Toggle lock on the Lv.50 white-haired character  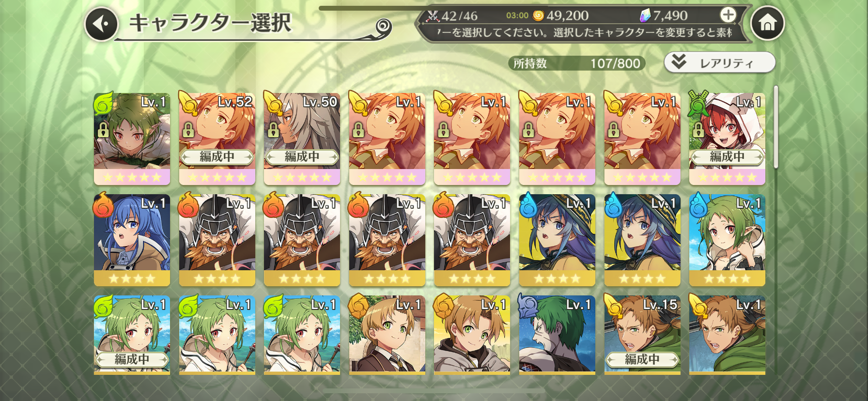click(x=273, y=130)
